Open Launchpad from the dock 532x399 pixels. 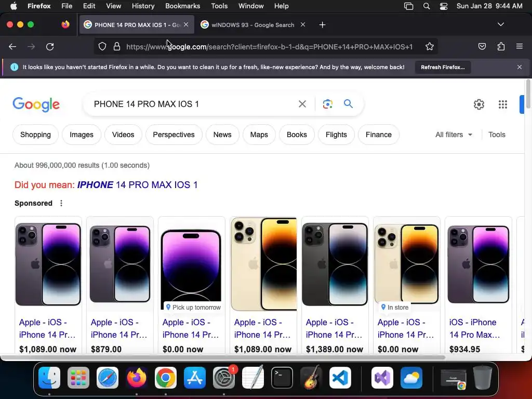[78, 378]
